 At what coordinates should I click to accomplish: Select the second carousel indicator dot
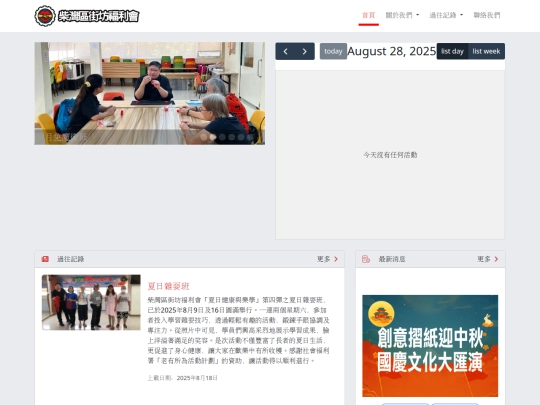click(213, 137)
